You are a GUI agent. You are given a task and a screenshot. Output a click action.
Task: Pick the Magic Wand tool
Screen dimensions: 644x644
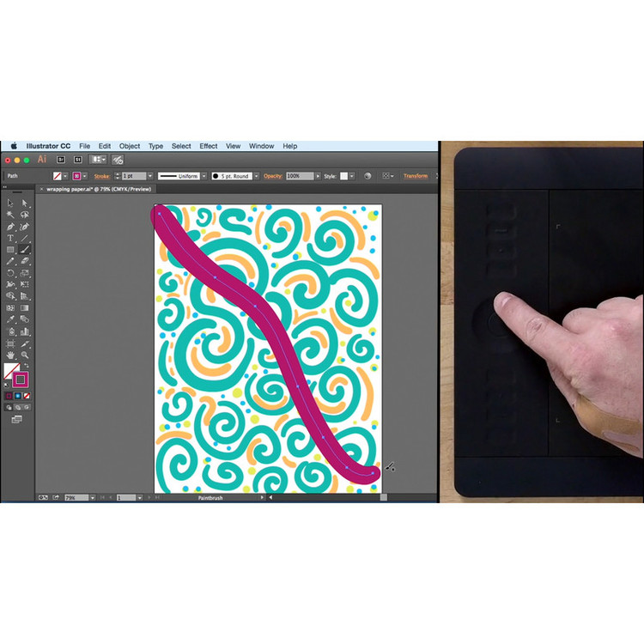[10, 215]
